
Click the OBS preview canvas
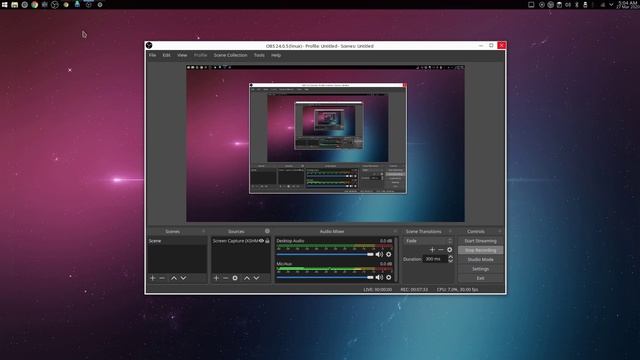325,144
